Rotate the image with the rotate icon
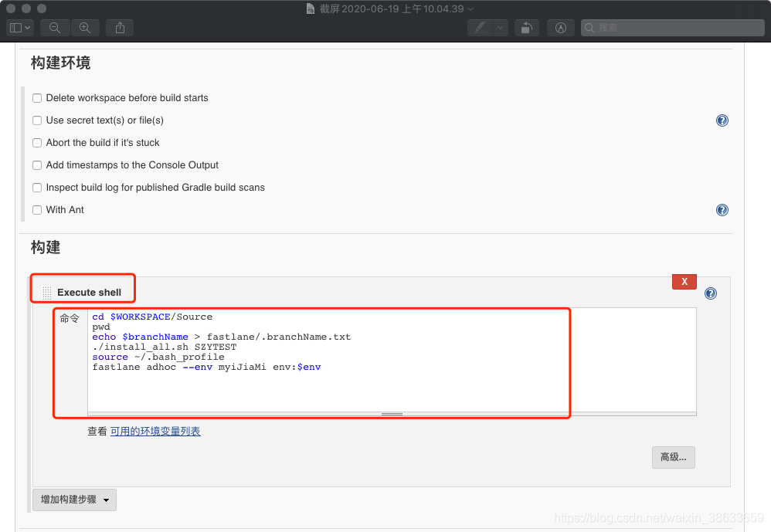Image resolution: width=771 pixels, height=532 pixels. pyautogui.click(x=527, y=28)
